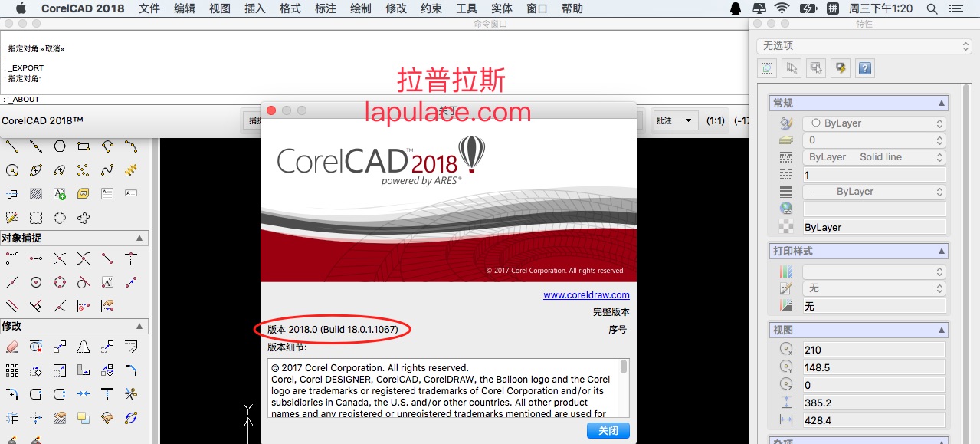This screenshot has width=980, height=444.
Task: Select the multiple points tool icon
Action: pyautogui.click(x=84, y=170)
